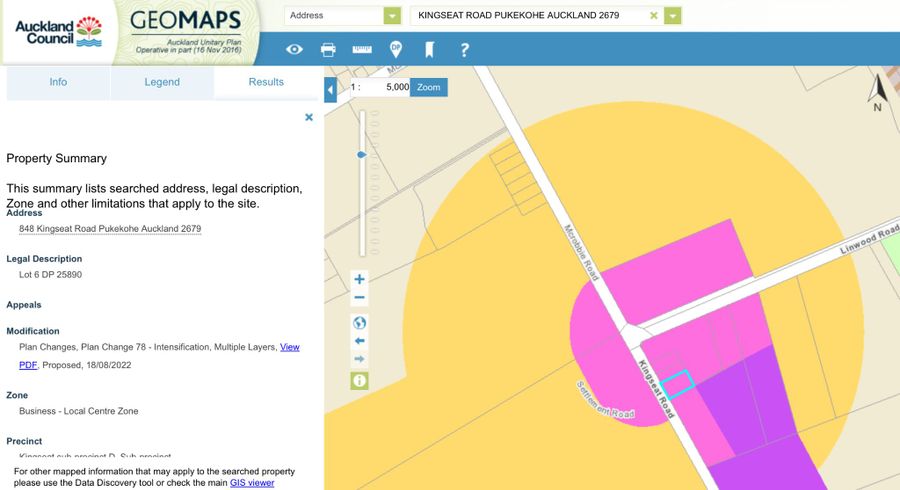
Task: Click the 848 Kingseat Road address text
Action: 110,228
